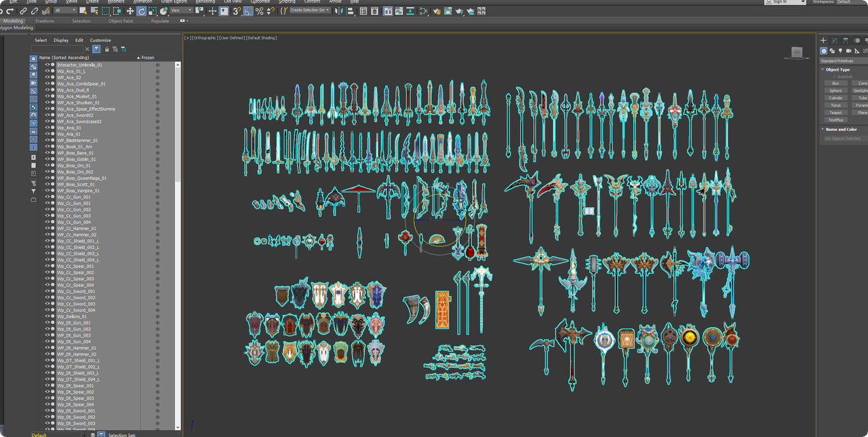This screenshot has width=868, height=437.
Task: Open the Create tab plus icon
Action: (x=823, y=41)
